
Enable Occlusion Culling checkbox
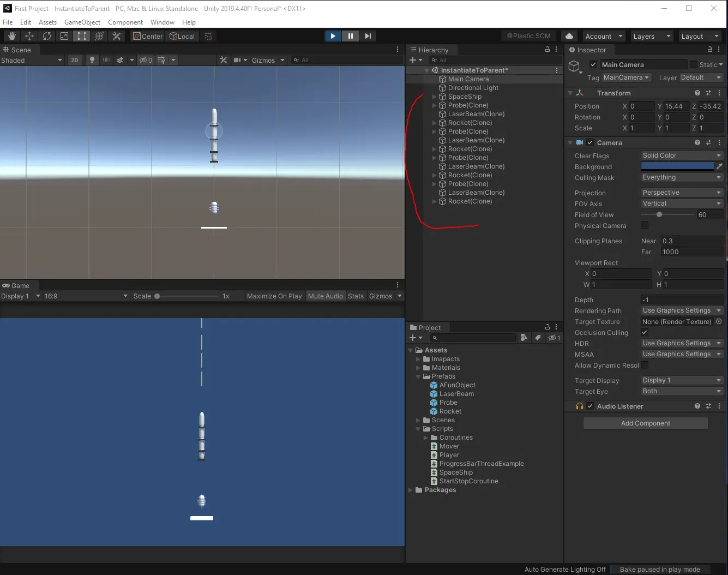(x=644, y=332)
